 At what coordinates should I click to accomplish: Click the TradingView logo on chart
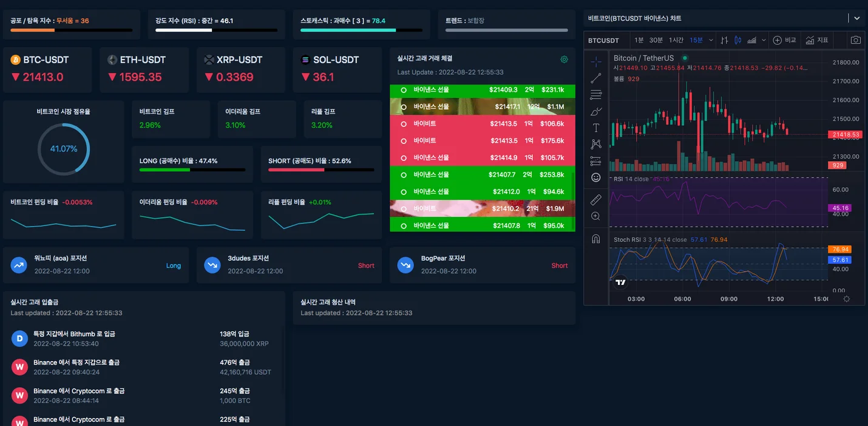tap(620, 282)
